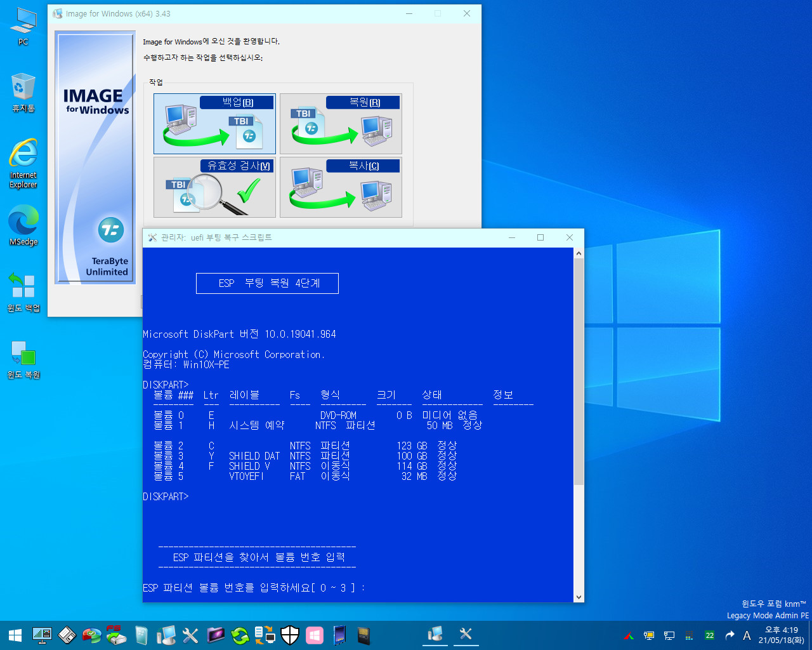
Task: Launch MSedge from the desktop
Action: point(23,225)
